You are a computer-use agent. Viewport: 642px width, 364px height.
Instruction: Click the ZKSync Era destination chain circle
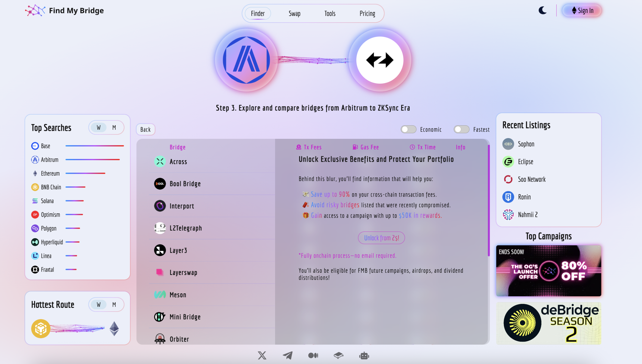coord(380,60)
